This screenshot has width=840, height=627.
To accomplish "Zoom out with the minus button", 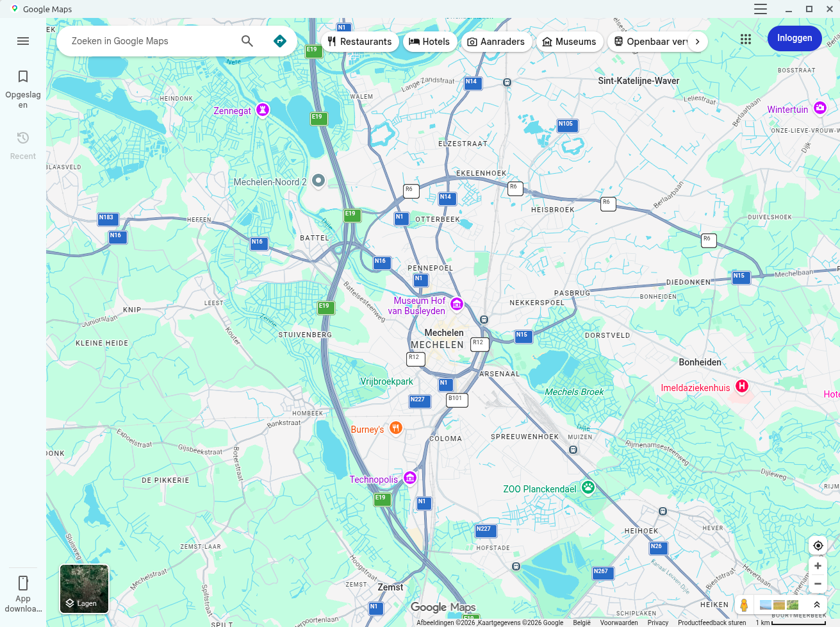I will pos(818,584).
